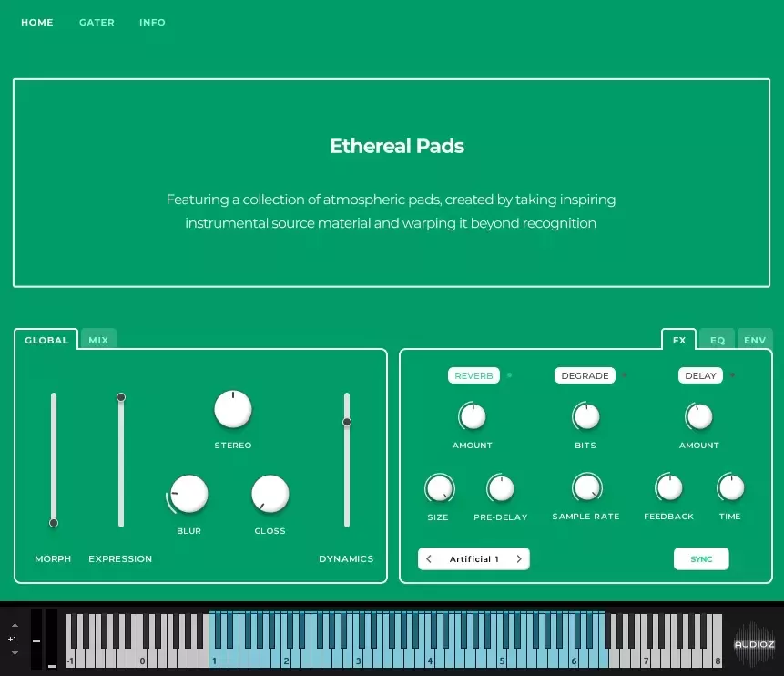Click the Ethereal Pads title text
This screenshot has height=676, width=784.
[x=397, y=146]
